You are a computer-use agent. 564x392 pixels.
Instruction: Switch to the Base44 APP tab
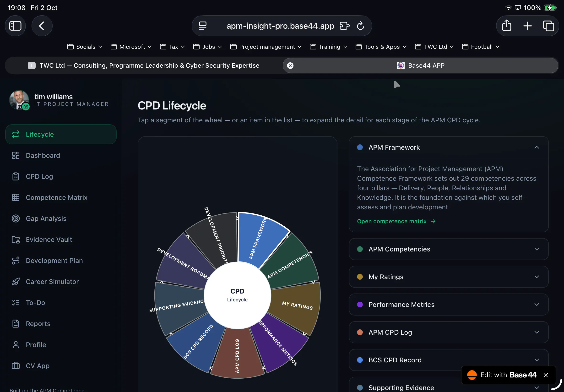pyautogui.click(x=420, y=65)
